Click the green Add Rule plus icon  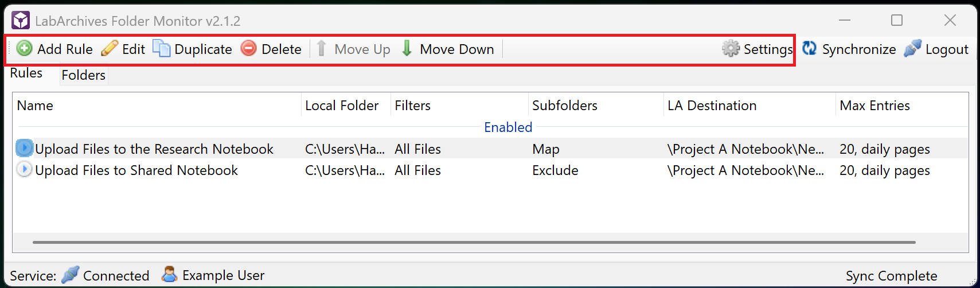pyautogui.click(x=24, y=49)
